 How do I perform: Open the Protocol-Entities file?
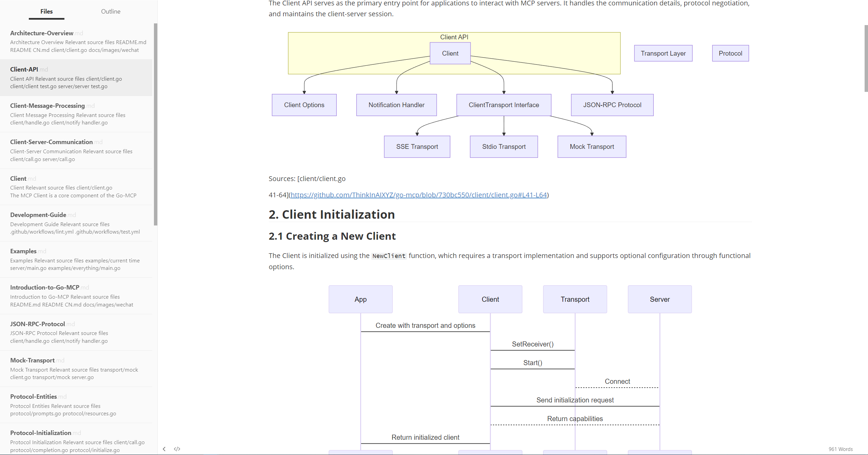pos(76,405)
